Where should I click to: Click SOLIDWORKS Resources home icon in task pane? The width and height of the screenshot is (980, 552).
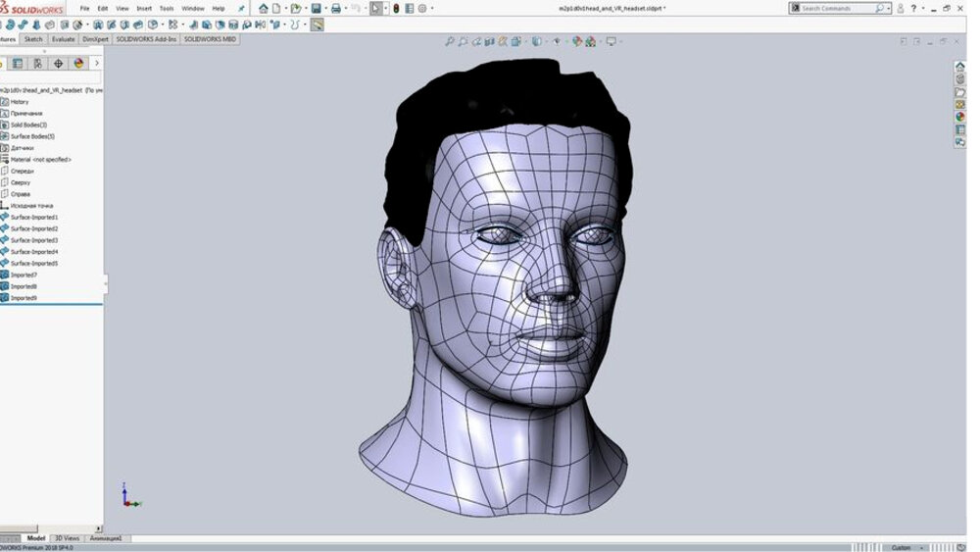pos(960,67)
